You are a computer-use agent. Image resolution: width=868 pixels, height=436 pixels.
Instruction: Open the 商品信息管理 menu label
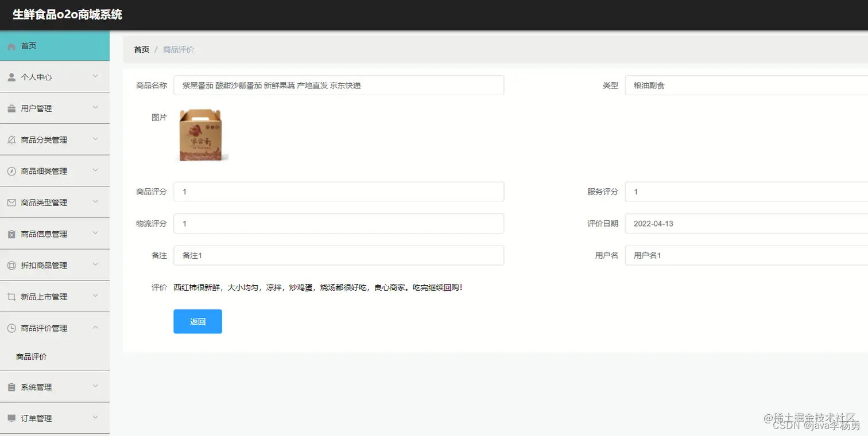(44, 234)
